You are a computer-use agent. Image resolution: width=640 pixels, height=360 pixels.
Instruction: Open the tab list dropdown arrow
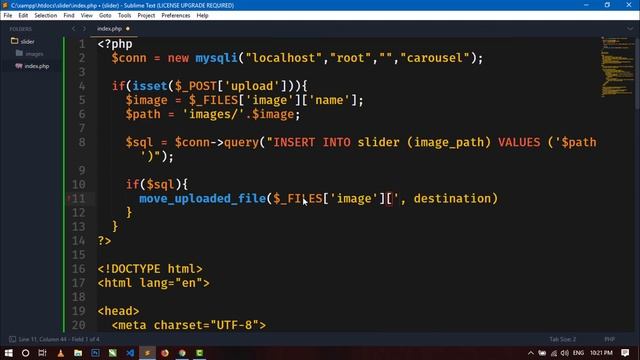click(630, 29)
